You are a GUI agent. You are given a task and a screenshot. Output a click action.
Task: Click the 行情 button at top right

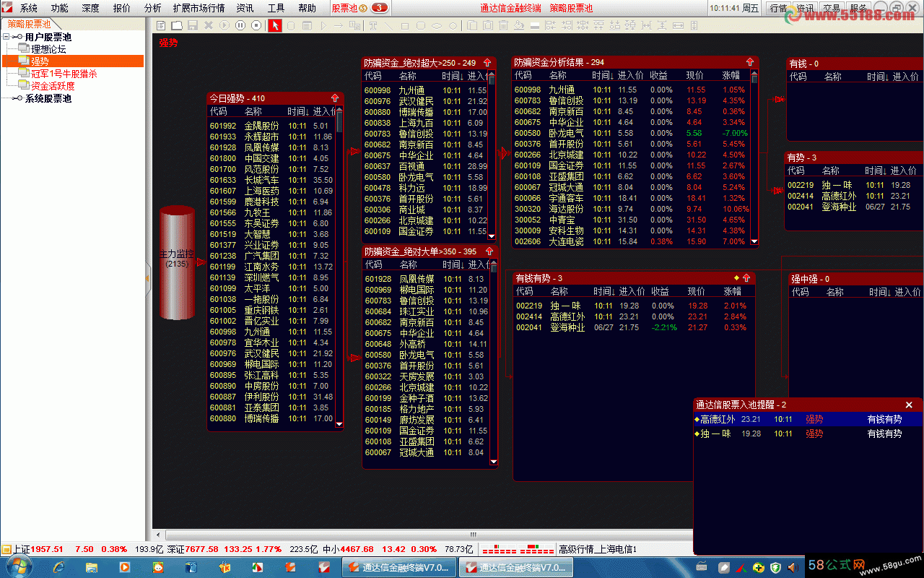[x=778, y=8]
